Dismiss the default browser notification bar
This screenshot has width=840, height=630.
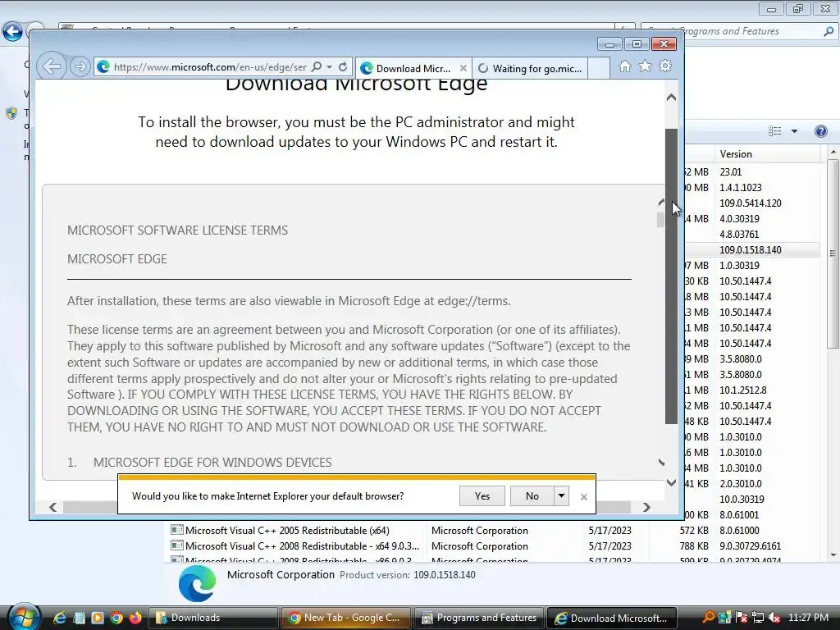pos(584,497)
